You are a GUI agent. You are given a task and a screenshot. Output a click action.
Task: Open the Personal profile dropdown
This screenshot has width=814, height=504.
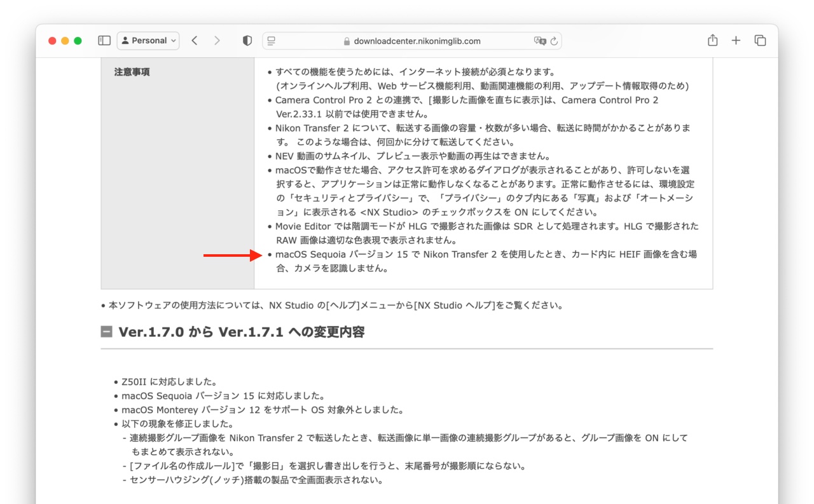(148, 41)
